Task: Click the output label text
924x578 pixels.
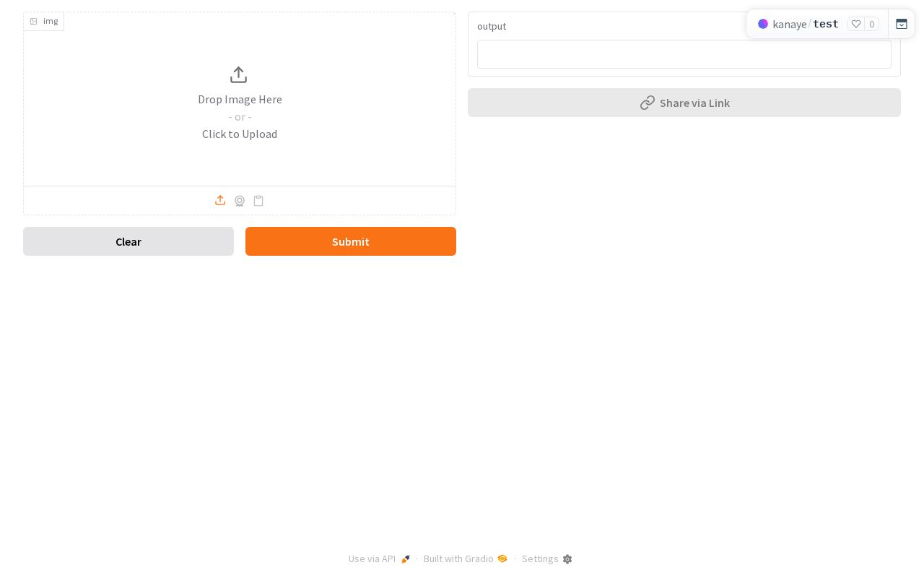Action: tap(492, 26)
